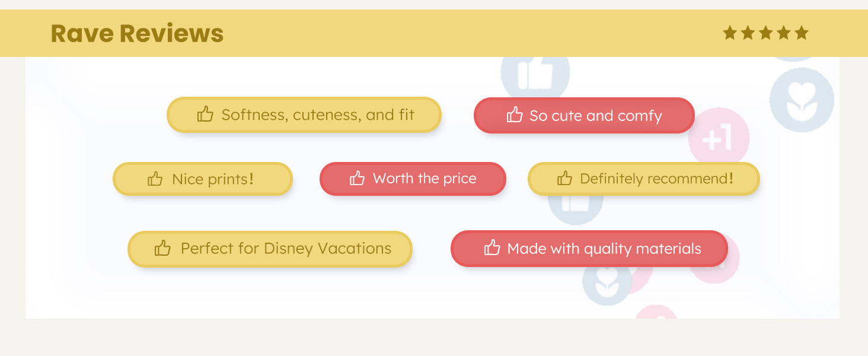Click thumbs-up icon on Worth the price
The height and width of the screenshot is (356, 868).
[x=357, y=178]
